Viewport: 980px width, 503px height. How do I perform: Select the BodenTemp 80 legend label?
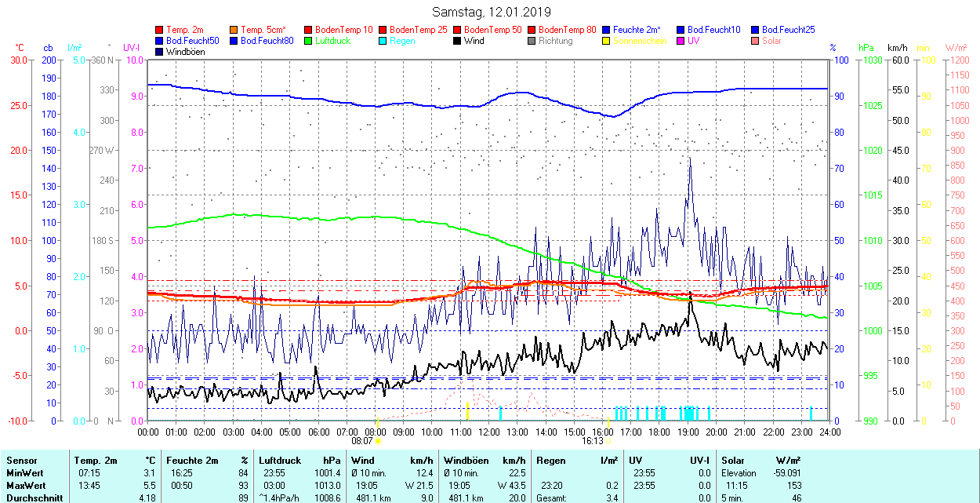567,30
